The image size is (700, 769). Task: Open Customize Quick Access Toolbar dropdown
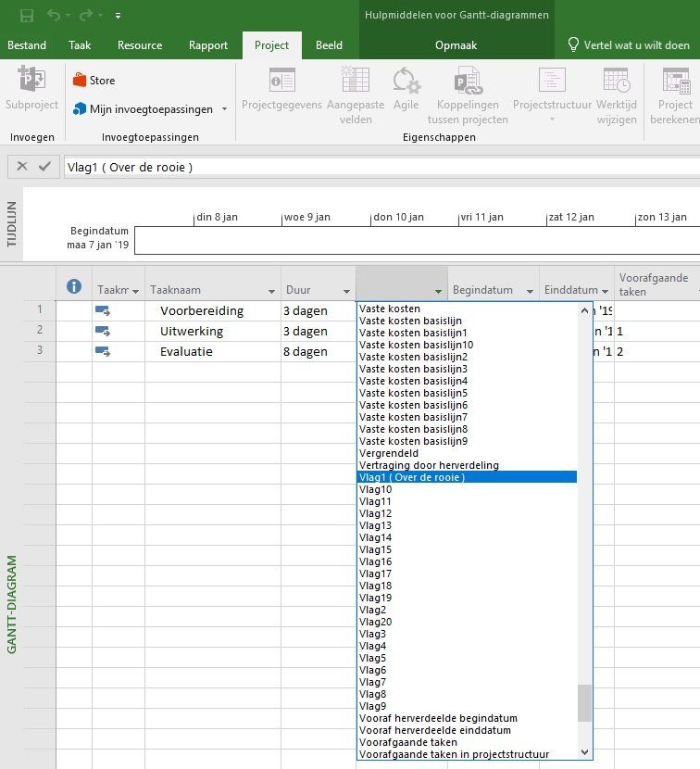coord(119,16)
